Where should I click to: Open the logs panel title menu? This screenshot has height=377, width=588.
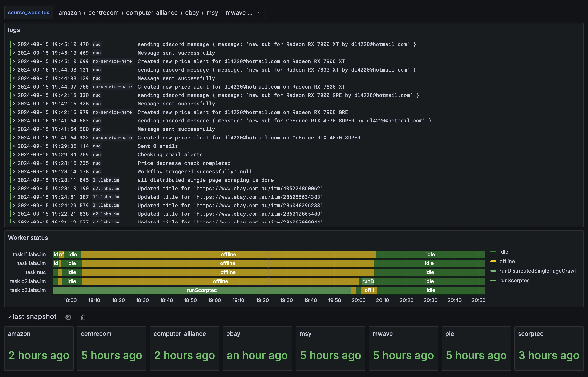click(x=14, y=30)
